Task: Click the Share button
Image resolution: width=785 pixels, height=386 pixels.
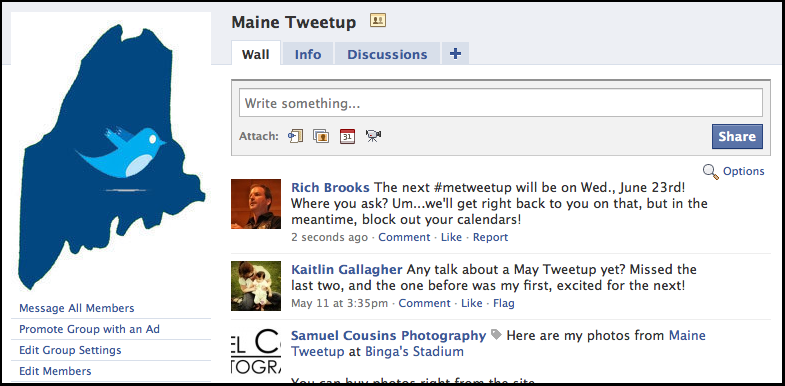Action: tap(737, 136)
